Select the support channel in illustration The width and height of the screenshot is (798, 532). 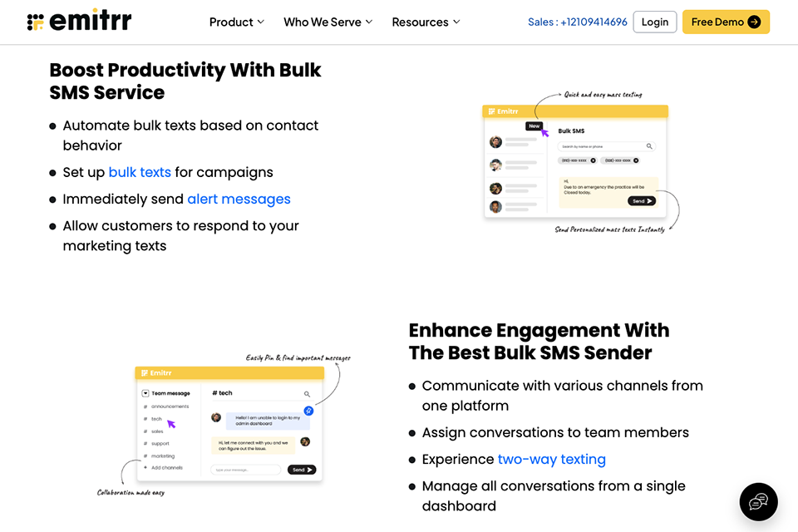point(160,443)
